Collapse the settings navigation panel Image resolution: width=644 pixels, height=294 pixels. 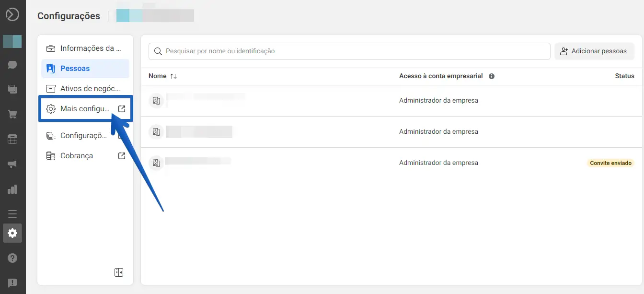point(119,272)
